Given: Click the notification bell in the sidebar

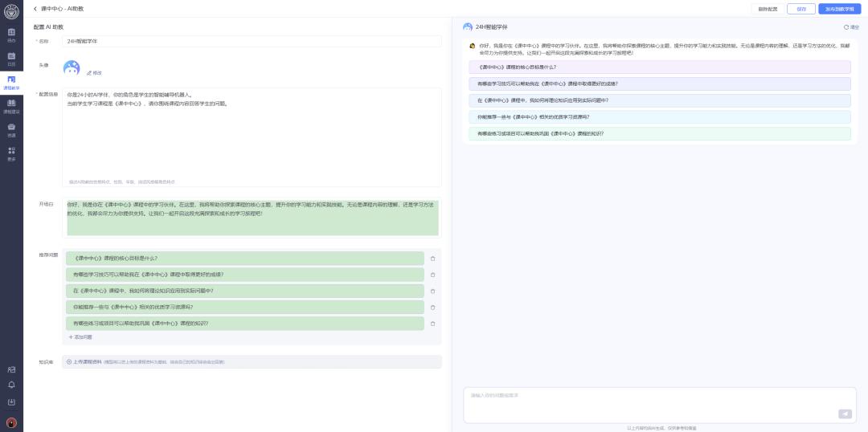Looking at the screenshot, I should pyautogui.click(x=11, y=385).
